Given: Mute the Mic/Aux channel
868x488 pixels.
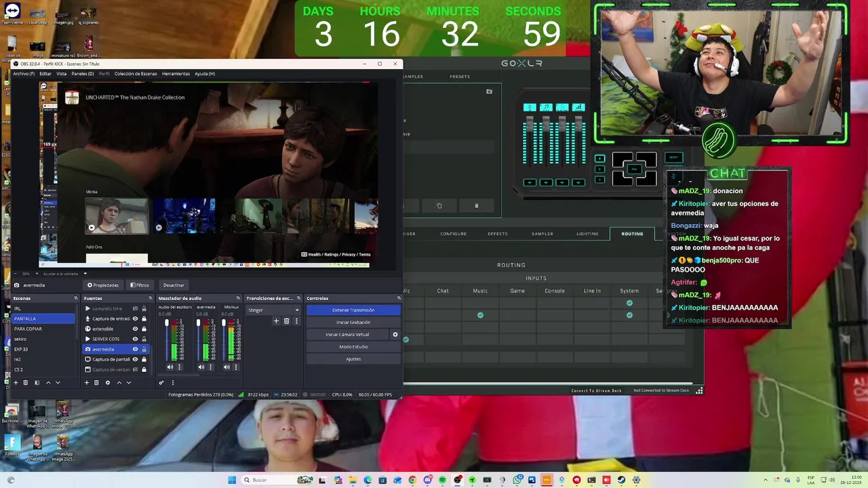Looking at the screenshot, I should click(x=226, y=367).
